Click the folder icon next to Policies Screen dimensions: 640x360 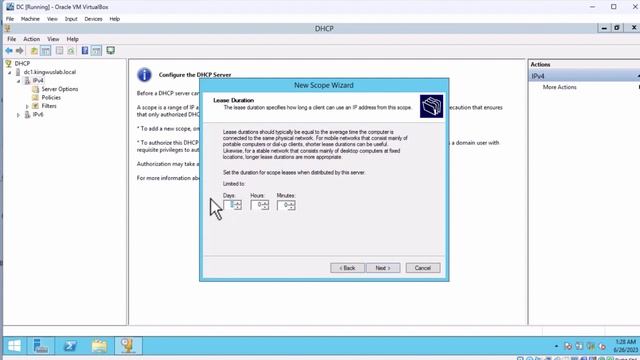[36, 98]
